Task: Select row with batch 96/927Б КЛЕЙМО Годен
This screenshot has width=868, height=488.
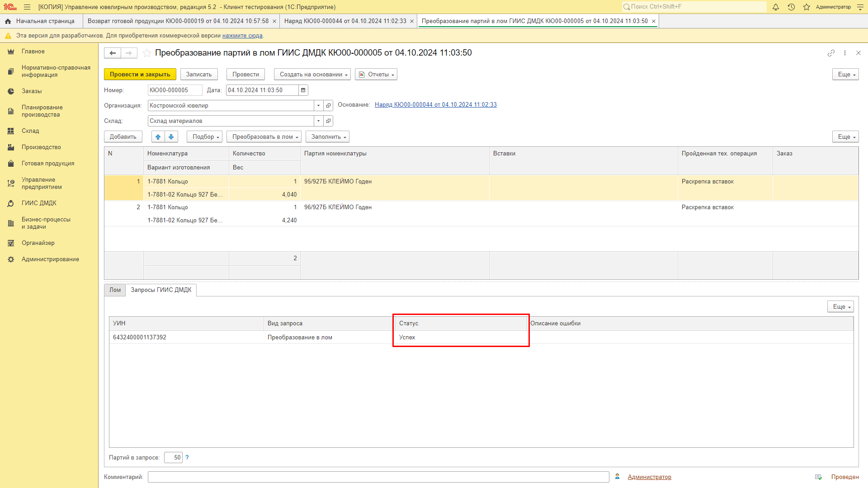Action: 481,214
